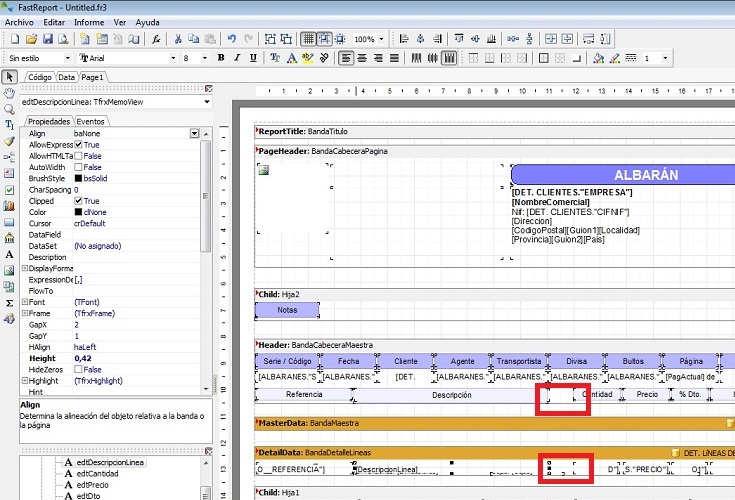Open the Informe menu
Viewport: 735px width, 500px height.
pos(89,21)
